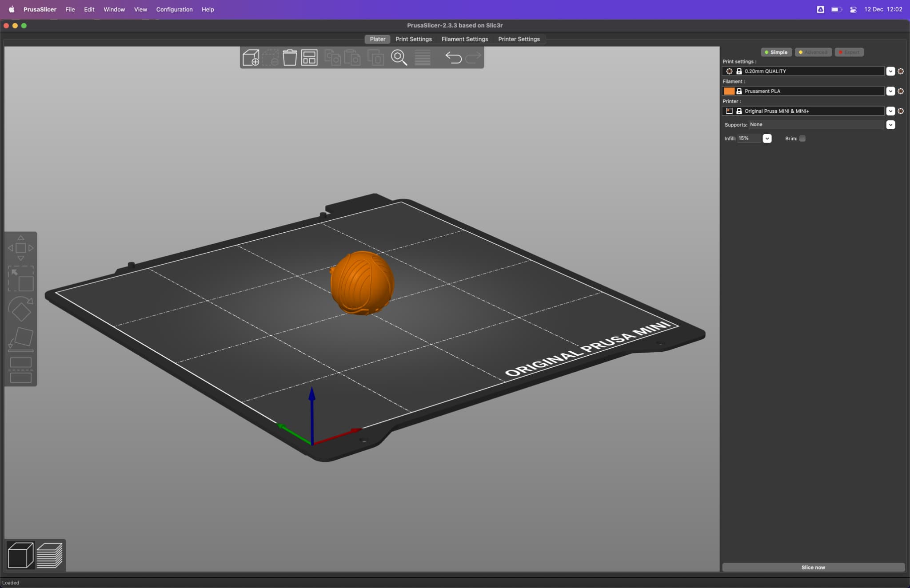Click the orange filament color swatch
Viewport: 910px width, 588px height.
tap(729, 91)
